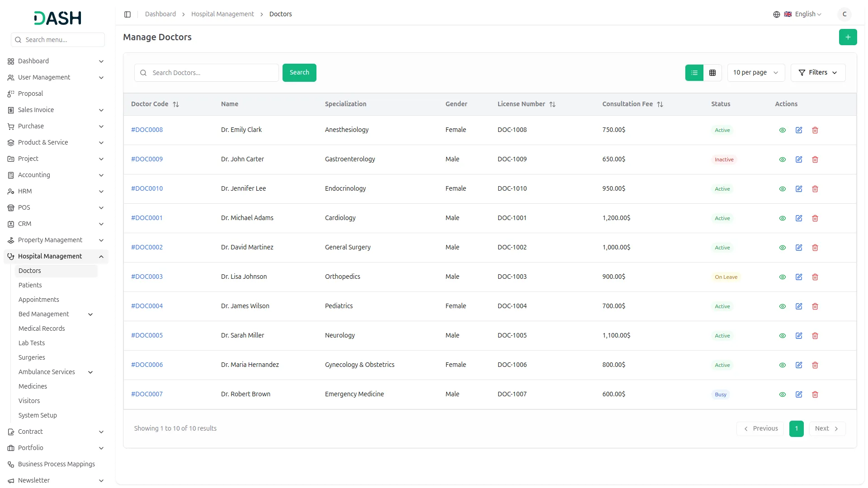The height and width of the screenshot is (488, 868).
Task: Open Patients in the sidebar
Action: click(30, 285)
